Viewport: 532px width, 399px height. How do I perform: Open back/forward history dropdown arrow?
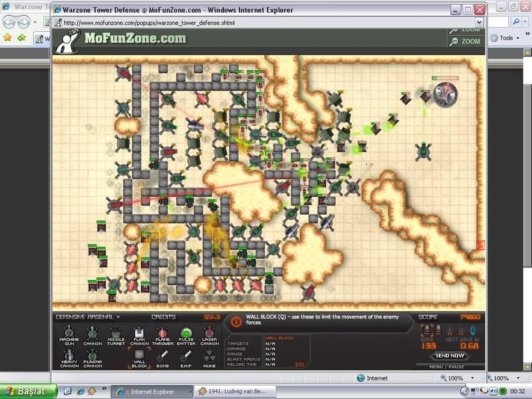click(x=35, y=23)
